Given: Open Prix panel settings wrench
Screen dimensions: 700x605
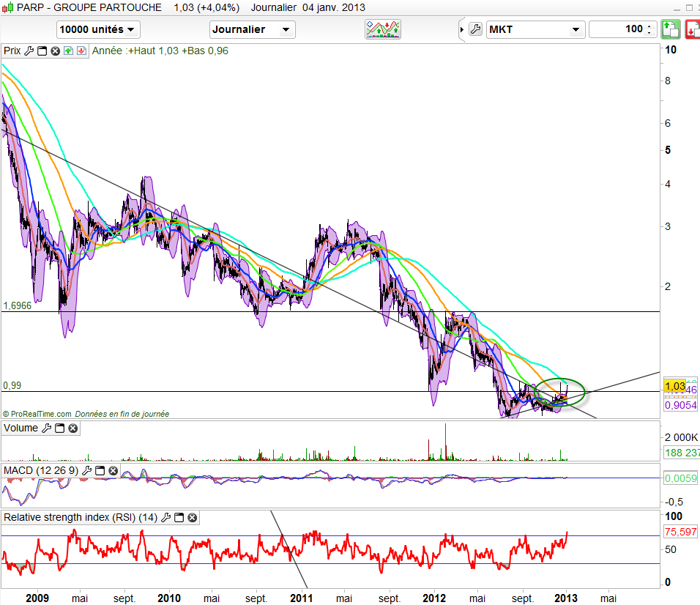Looking at the screenshot, I should pyautogui.click(x=29, y=51).
